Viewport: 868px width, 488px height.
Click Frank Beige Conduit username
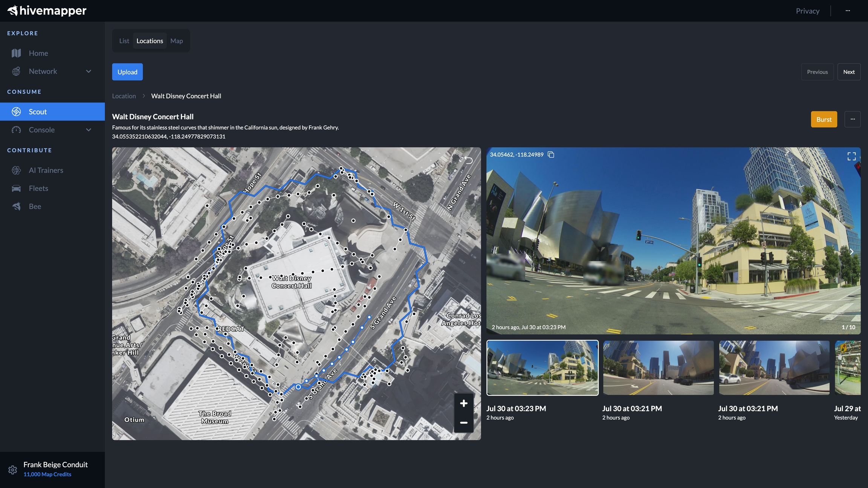55,465
